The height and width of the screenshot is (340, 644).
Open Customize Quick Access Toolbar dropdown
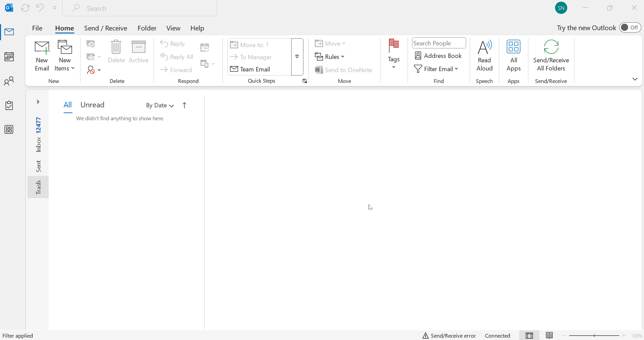54,8
